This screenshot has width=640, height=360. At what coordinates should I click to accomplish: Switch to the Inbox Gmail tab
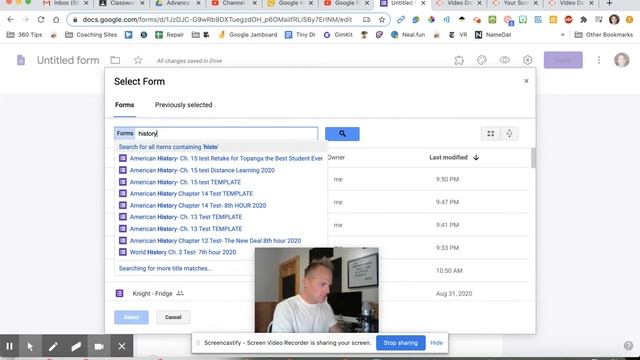point(65,3)
